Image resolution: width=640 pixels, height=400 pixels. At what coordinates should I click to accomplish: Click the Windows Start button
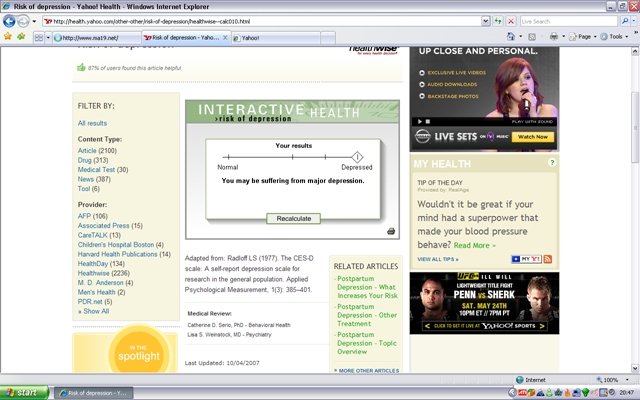tap(24, 393)
